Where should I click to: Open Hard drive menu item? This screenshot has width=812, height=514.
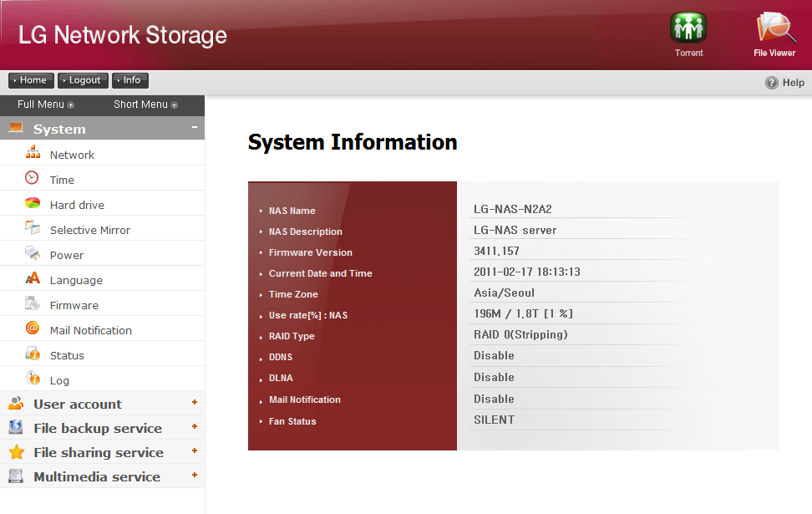click(x=77, y=206)
